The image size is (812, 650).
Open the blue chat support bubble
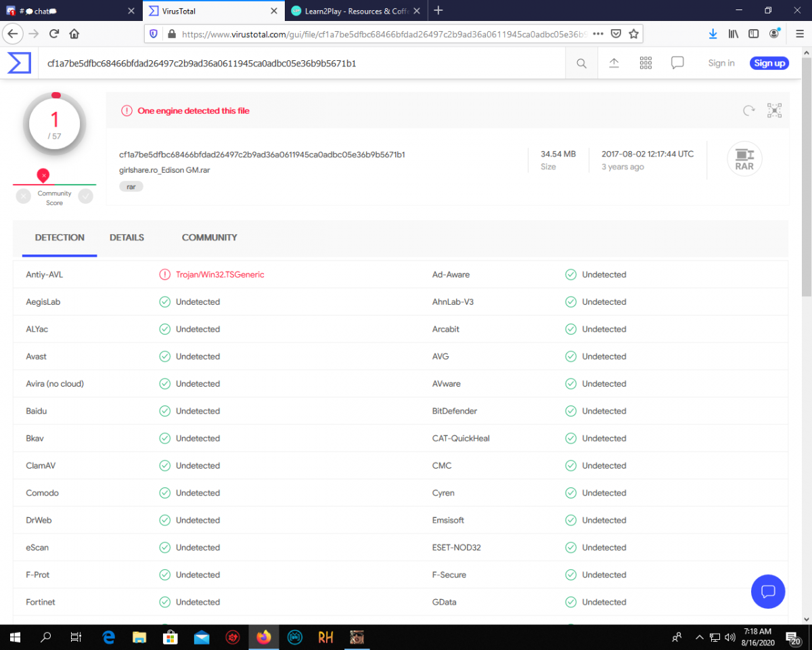pyautogui.click(x=768, y=592)
